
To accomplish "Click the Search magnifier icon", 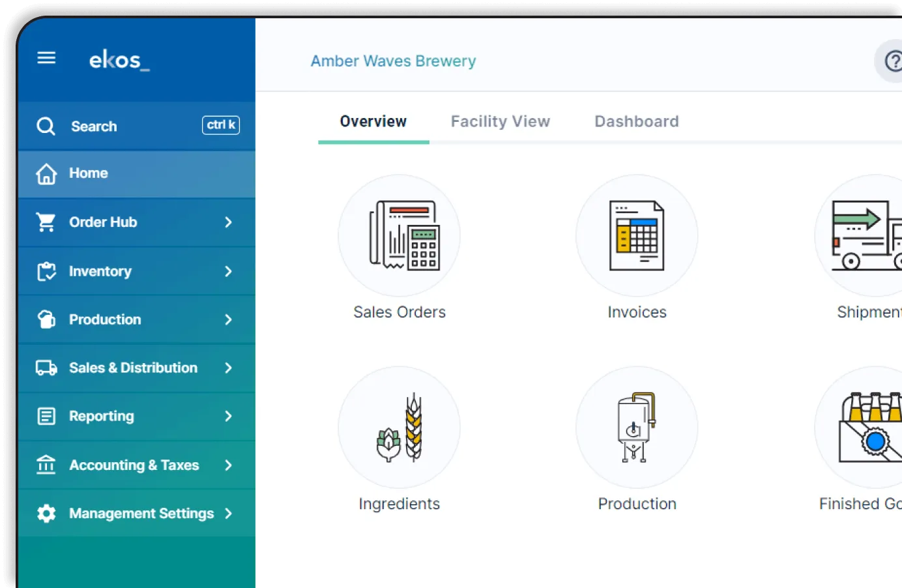I will click(46, 126).
